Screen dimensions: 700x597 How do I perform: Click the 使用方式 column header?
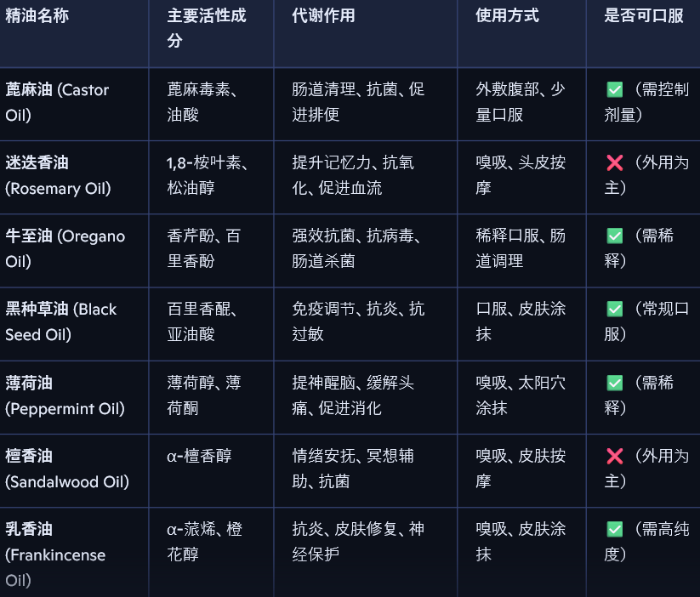pyautogui.click(x=507, y=17)
